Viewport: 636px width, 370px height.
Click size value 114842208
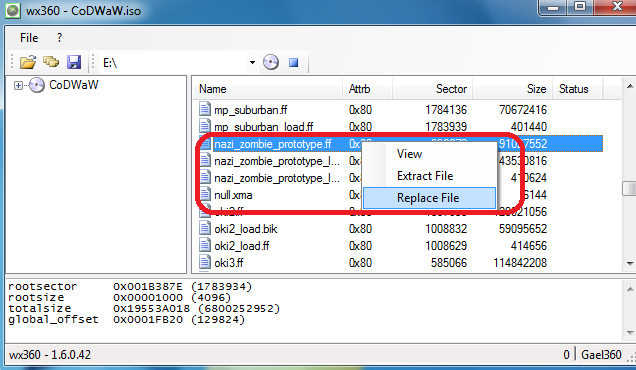(x=520, y=263)
